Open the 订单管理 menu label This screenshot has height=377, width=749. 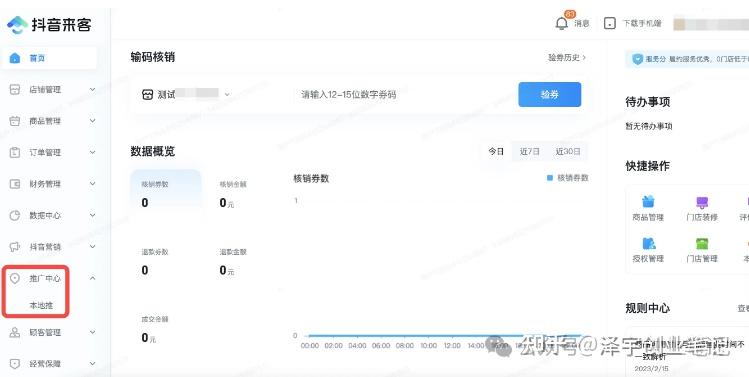click(45, 152)
